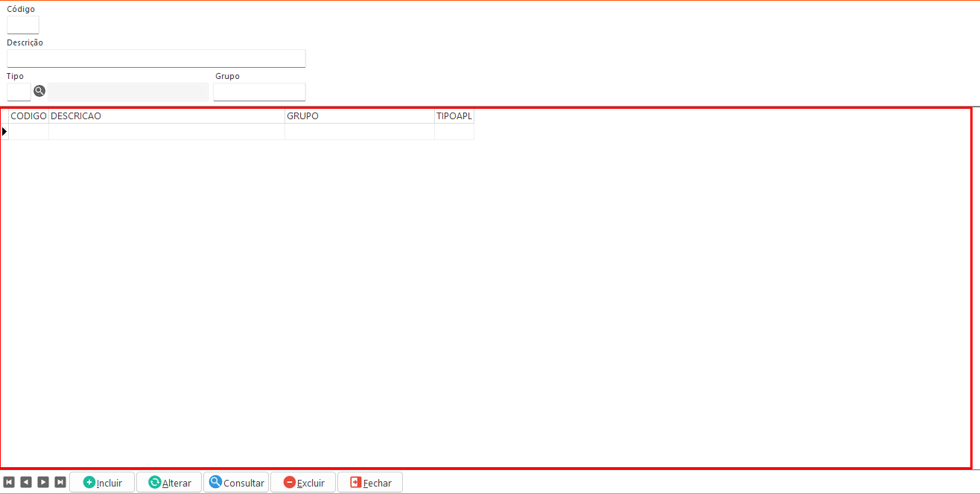Click the TIPOAPL column header

coord(454,116)
